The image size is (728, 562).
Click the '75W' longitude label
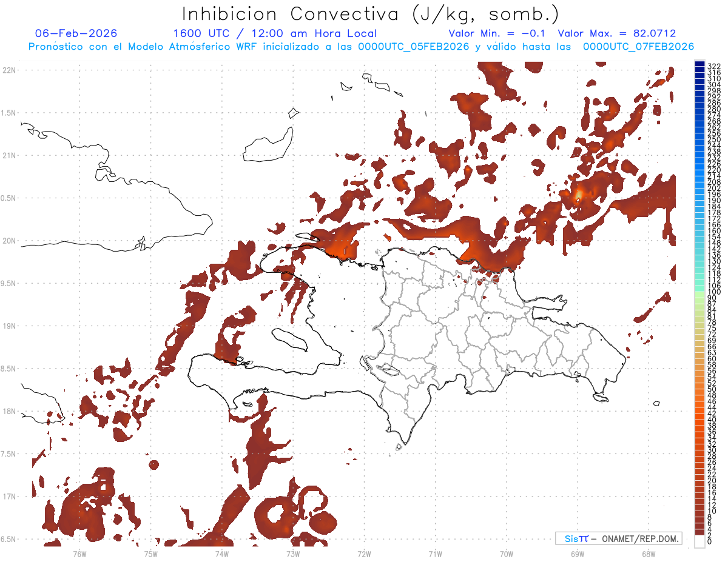click(x=150, y=554)
